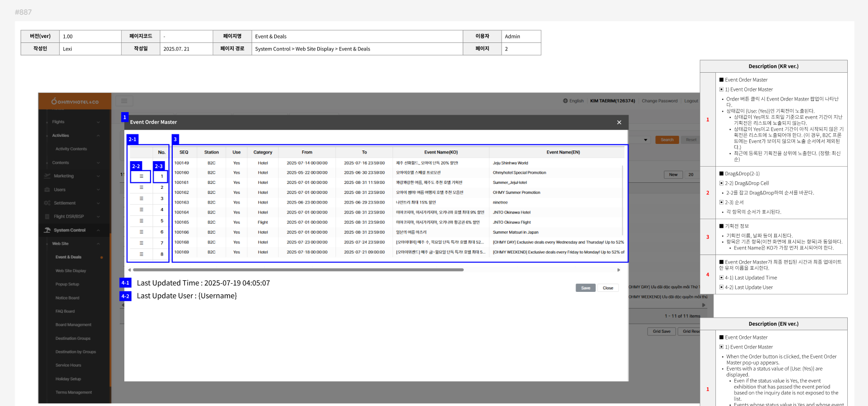The height and width of the screenshot is (406, 868).
Task: Click the Marketing airplane icon in sidebar
Action: click(47, 176)
